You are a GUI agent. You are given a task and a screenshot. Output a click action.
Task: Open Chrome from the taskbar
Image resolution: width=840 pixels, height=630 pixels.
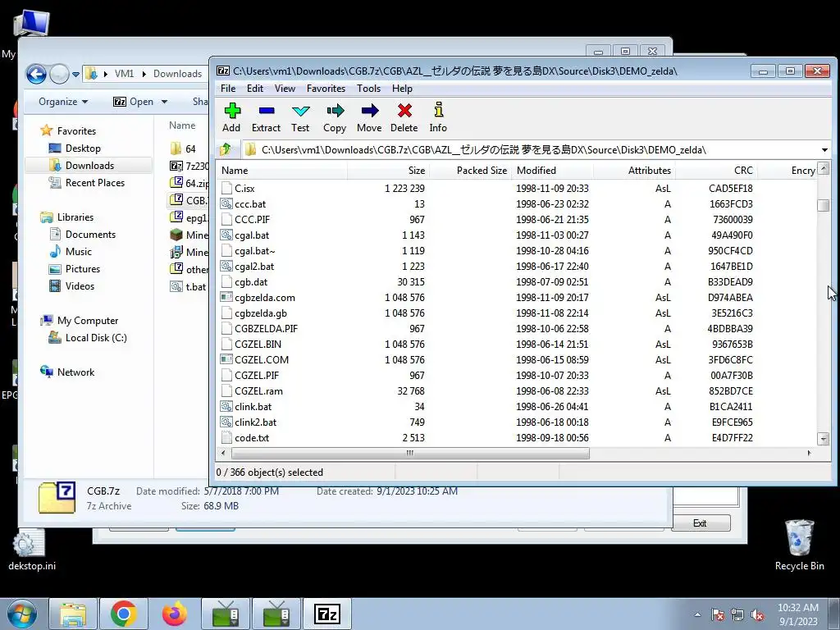click(124, 614)
